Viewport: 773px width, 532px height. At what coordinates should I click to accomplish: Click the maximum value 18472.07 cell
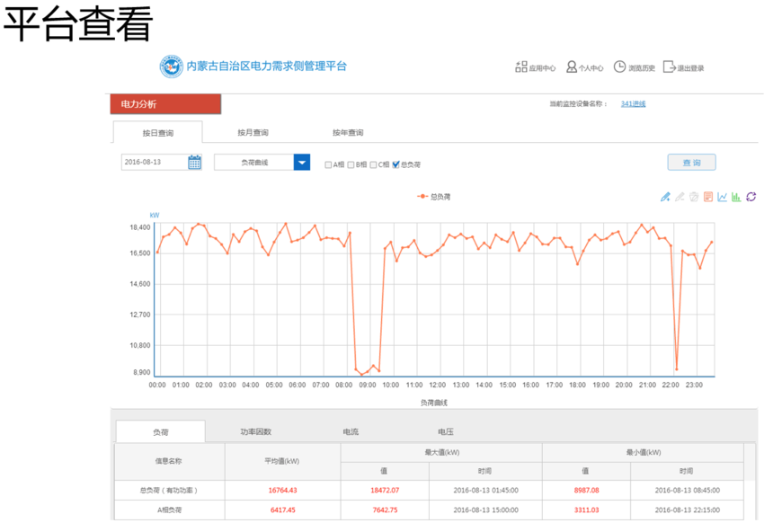pyautogui.click(x=385, y=490)
